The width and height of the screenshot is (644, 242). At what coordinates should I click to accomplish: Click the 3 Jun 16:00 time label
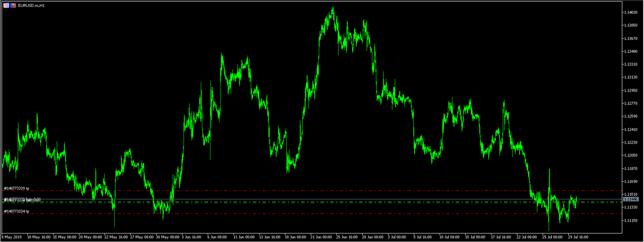192,236
